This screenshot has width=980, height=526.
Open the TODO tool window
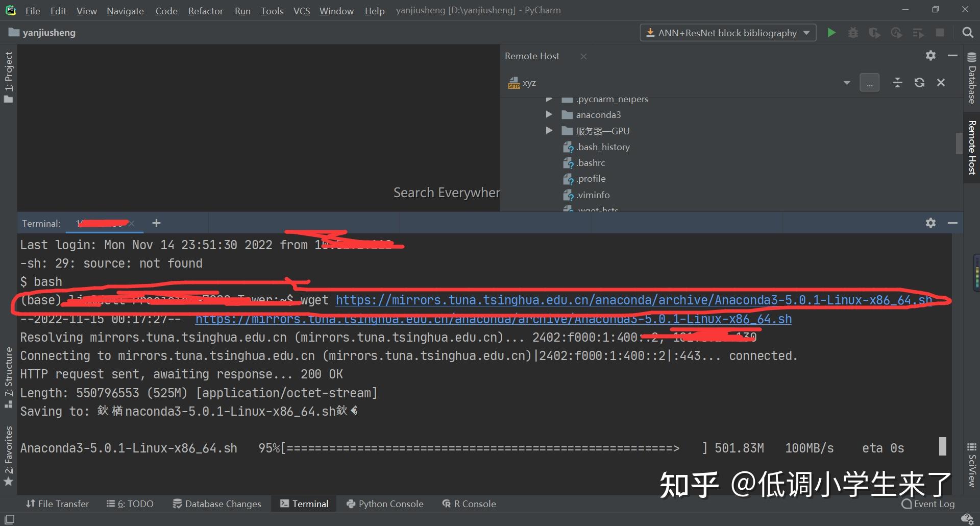(x=130, y=504)
